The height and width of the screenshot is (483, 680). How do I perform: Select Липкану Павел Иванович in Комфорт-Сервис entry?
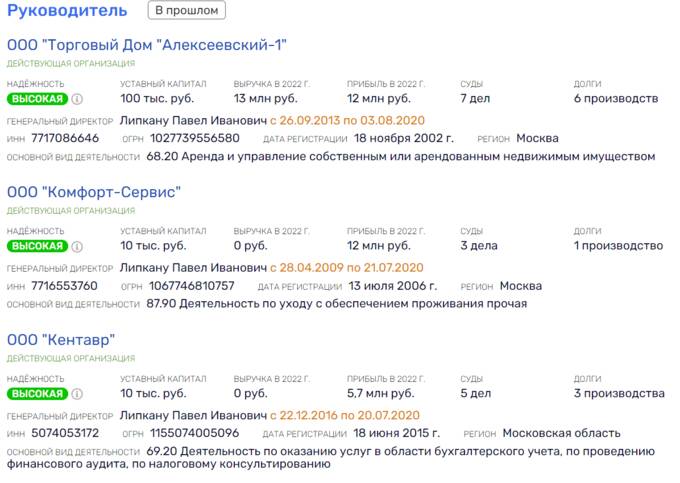193,268
